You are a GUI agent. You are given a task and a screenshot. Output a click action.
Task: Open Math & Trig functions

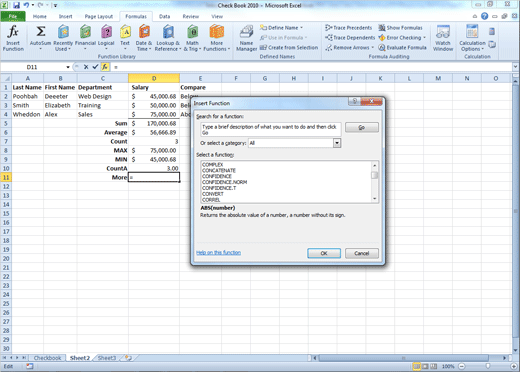pos(192,38)
